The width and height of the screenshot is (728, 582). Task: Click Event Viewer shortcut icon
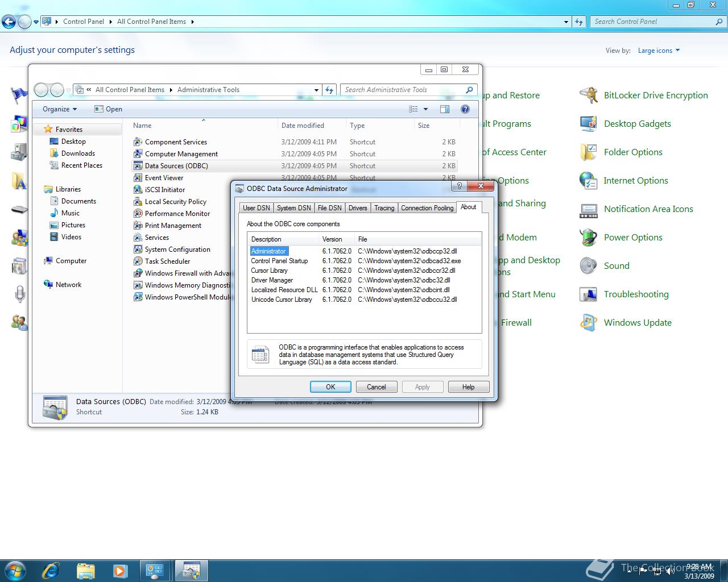point(138,178)
